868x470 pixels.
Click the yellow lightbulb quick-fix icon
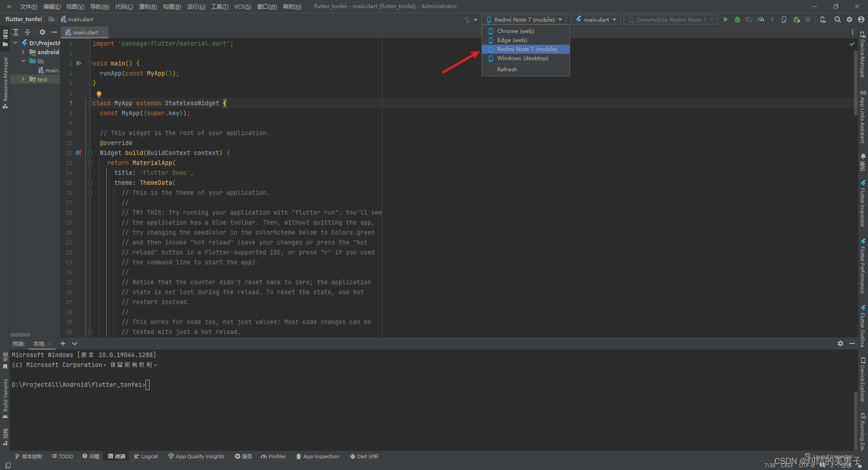[x=99, y=94]
